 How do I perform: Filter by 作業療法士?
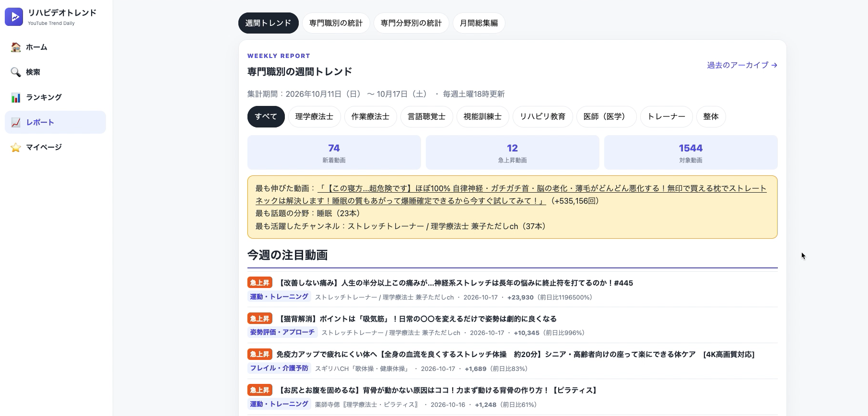[x=371, y=116]
